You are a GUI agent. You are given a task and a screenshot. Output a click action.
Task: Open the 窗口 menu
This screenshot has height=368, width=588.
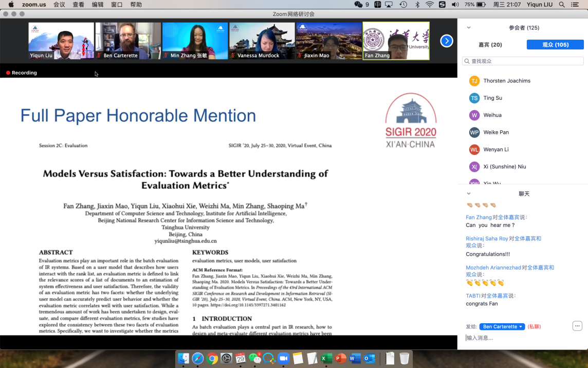pyautogui.click(x=117, y=5)
